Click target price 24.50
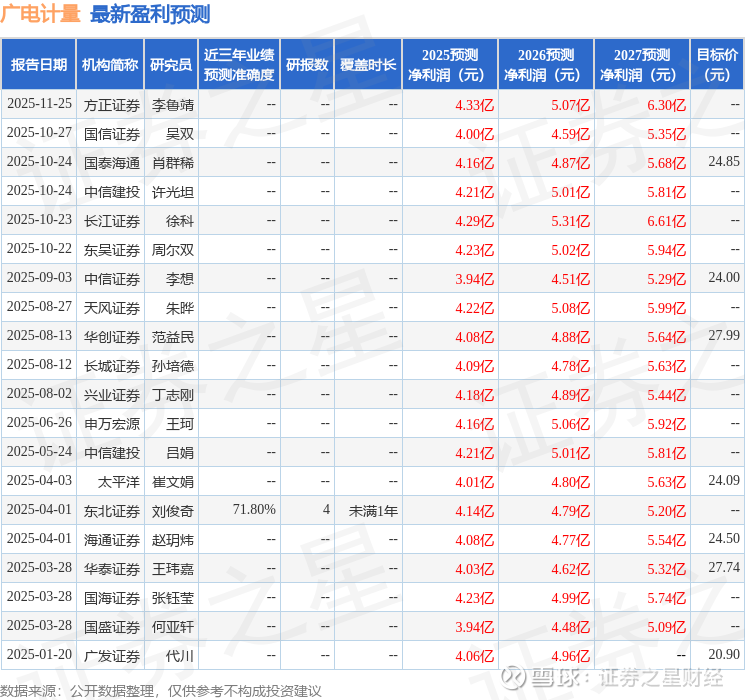The image size is (745, 700). point(724,538)
